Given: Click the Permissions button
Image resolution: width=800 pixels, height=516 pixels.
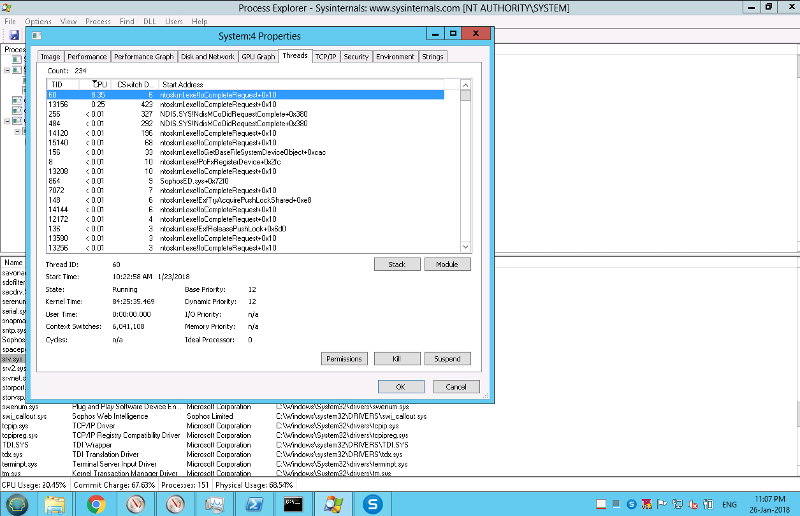Looking at the screenshot, I should click(x=344, y=359).
